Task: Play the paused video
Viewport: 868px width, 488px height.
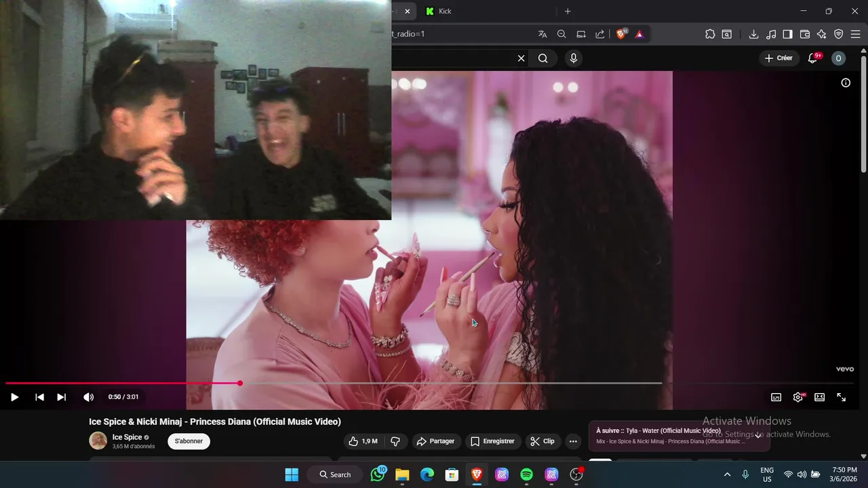Action: pos(14,397)
